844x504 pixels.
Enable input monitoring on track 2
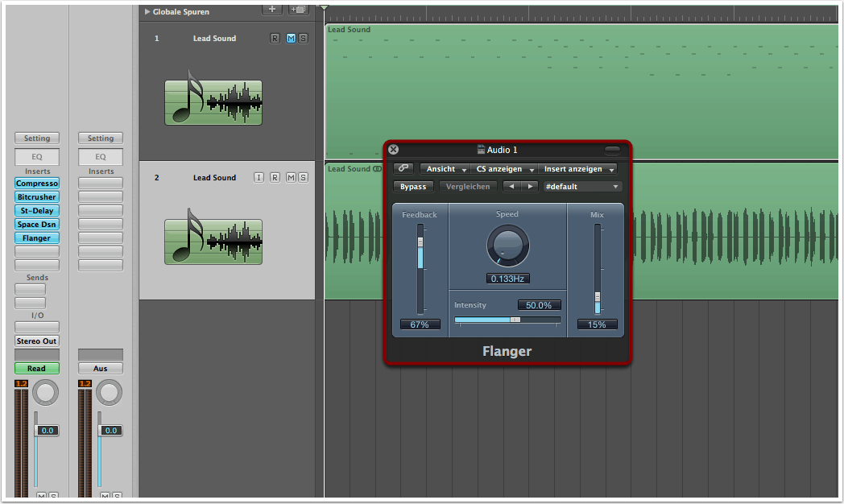tap(259, 177)
